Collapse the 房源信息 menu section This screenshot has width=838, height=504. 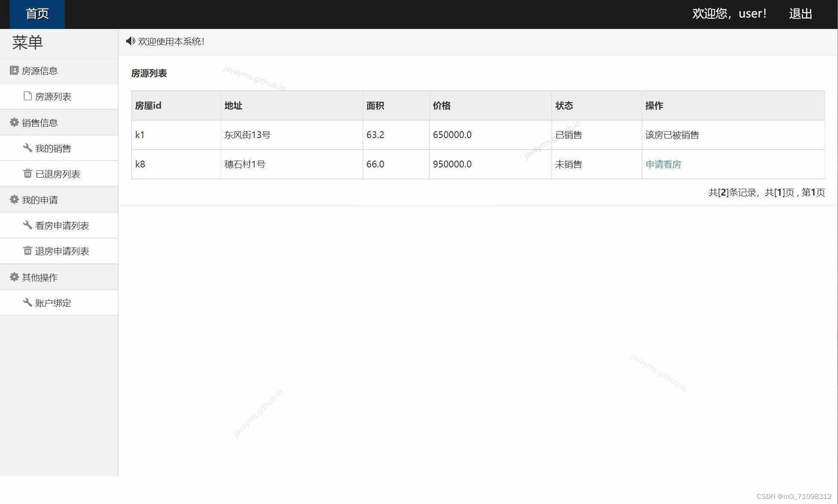pos(40,71)
